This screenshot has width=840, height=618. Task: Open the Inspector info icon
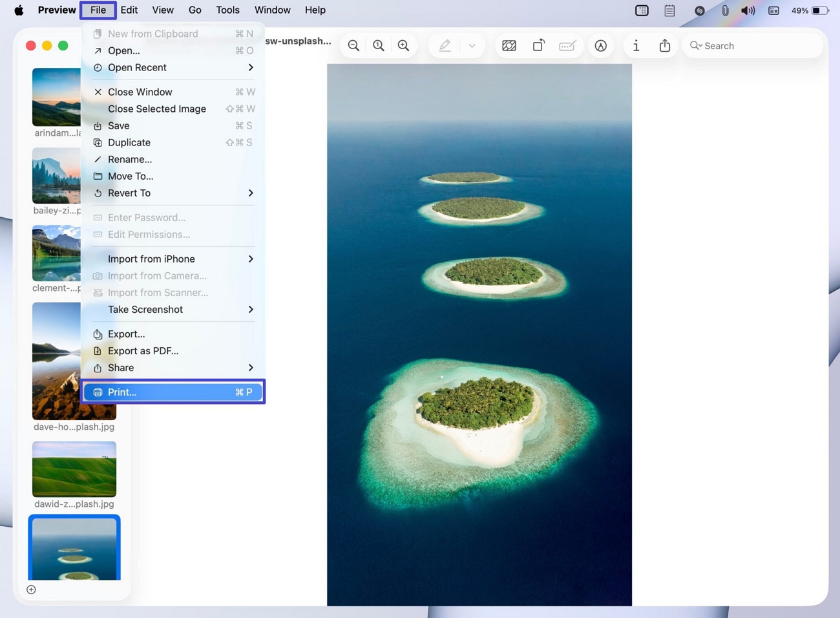636,46
